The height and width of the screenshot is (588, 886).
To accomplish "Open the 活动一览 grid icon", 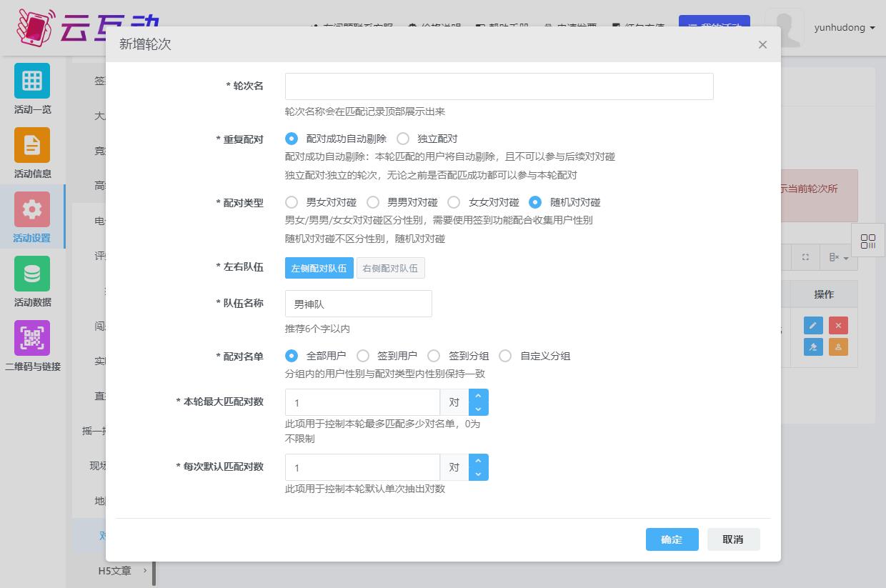I will tap(32, 81).
